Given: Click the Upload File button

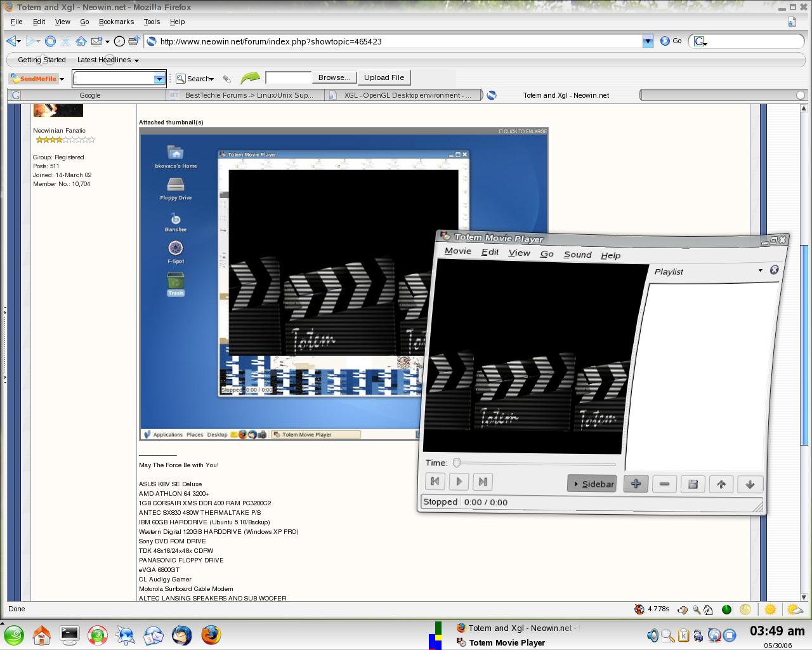Looking at the screenshot, I should tap(384, 77).
